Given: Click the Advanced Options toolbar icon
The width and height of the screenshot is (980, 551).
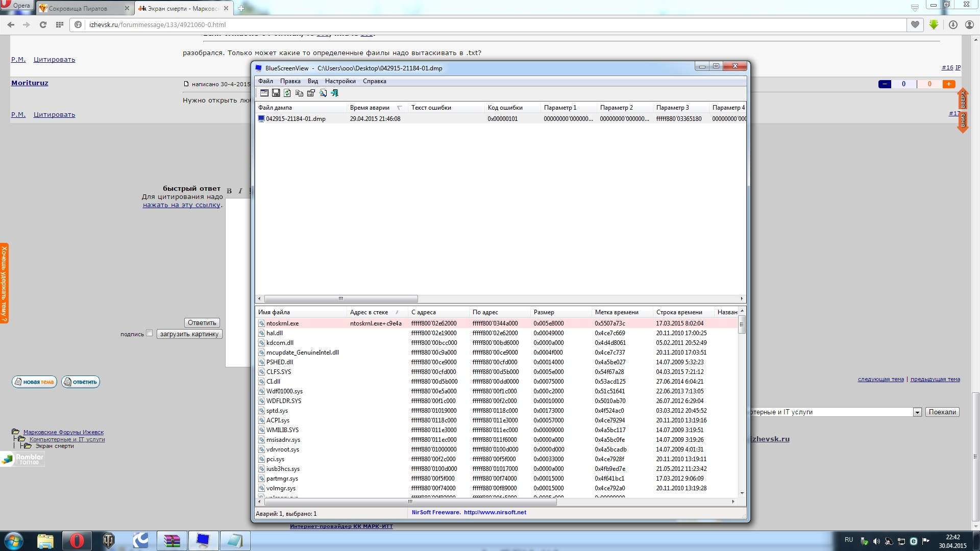Looking at the screenshot, I should 264,93.
